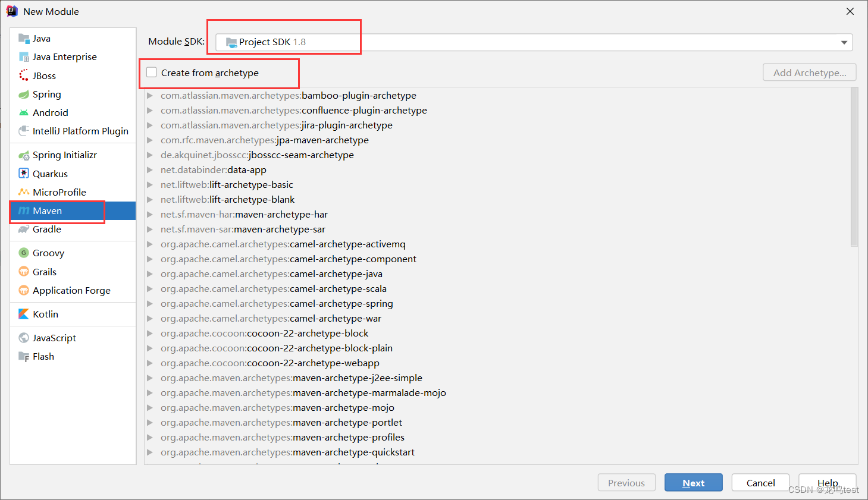The image size is (868, 500).
Task: Select Gradle module type
Action: click(x=73, y=229)
